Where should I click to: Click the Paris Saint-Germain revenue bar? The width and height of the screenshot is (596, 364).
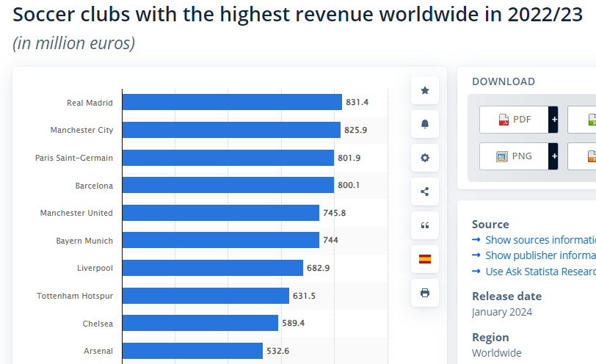(x=228, y=158)
